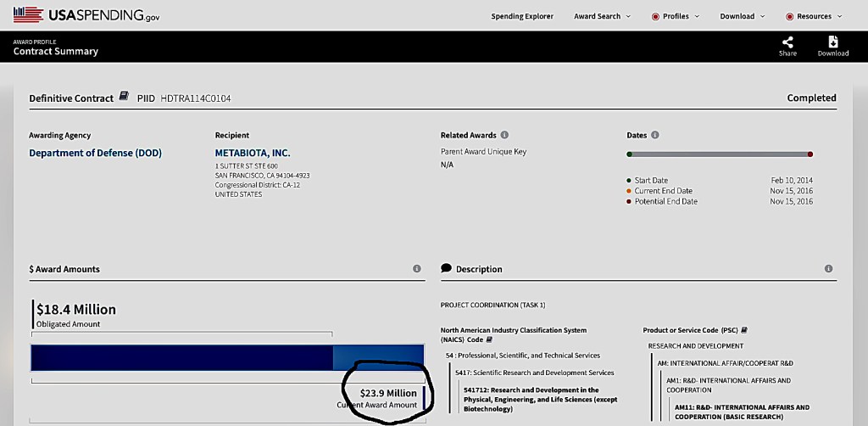Screen dimensions: 868x426
Task: Expand the Profiles dropdown menu
Action: point(675,16)
